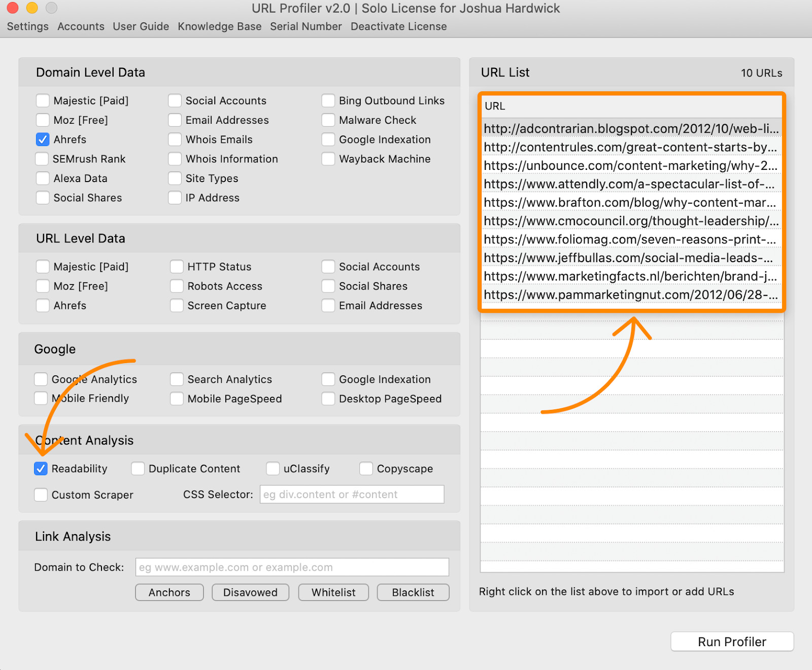Screen dimensions: 812x670
Task: Click the Run Profiler button
Action: [731, 641]
